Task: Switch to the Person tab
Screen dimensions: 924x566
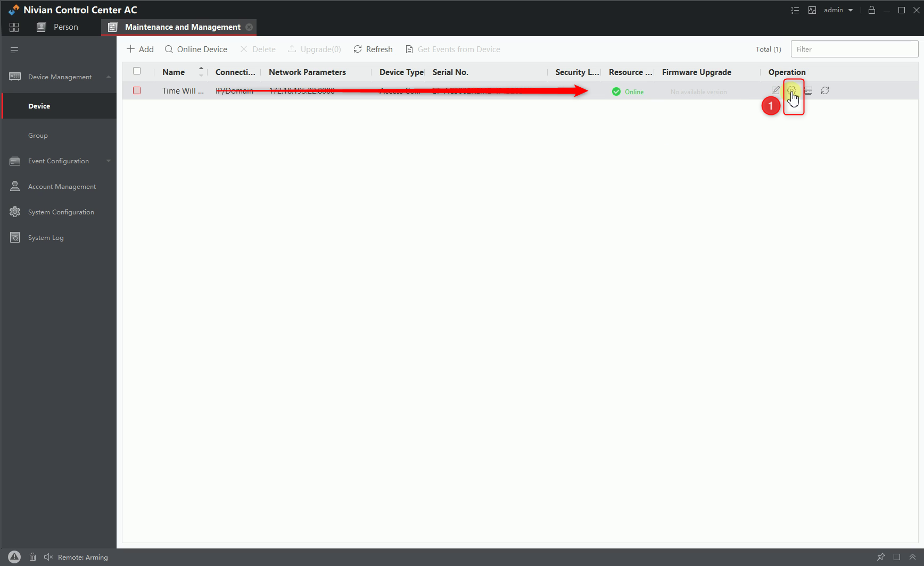Action: pyautogui.click(x=57, y=27)
